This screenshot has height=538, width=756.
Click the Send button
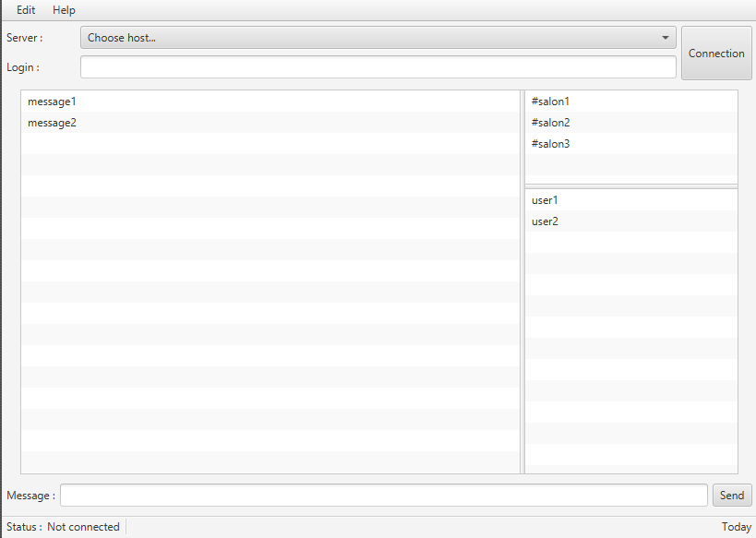coord(732,496)
